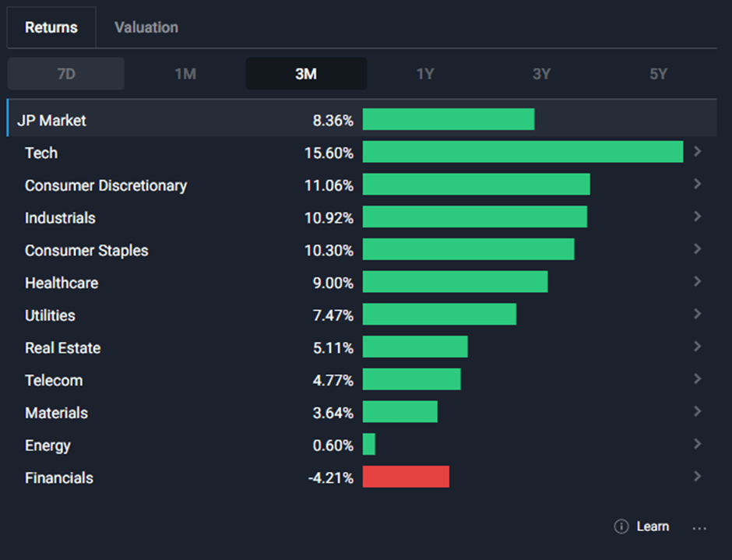The height and width of the screenshot is (560, 732).
Task: Expand Consumer Discretionary with its arrow
Action: (698, 185)
